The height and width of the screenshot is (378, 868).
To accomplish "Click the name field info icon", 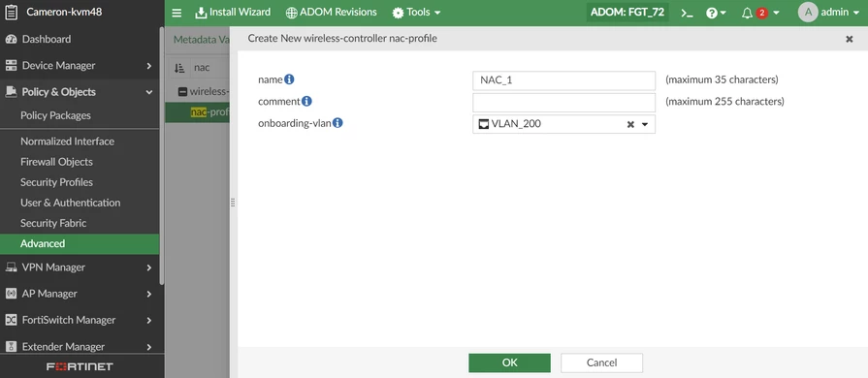I will (289, 79).
